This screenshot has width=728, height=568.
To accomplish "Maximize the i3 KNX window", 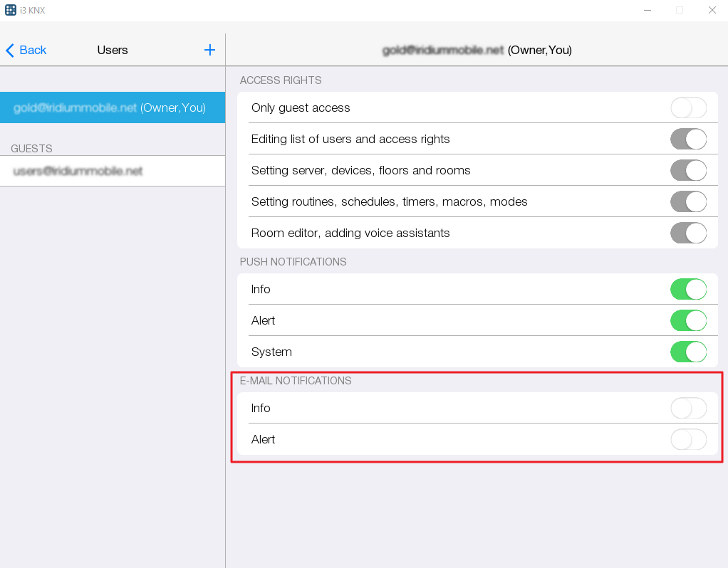I will [x=680, y=10].
